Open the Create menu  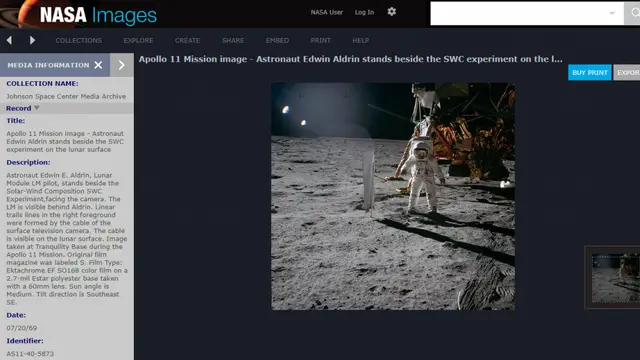point(187,40)
